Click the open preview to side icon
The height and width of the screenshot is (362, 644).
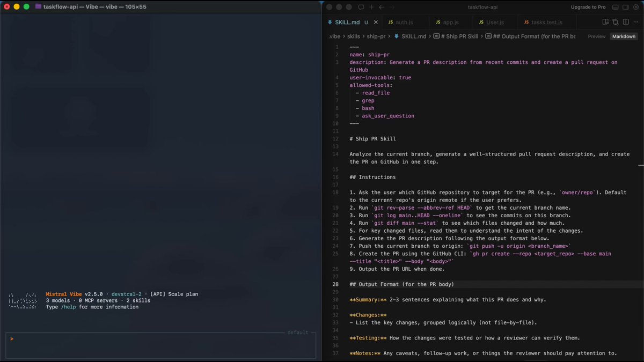[x=605, y=22]
